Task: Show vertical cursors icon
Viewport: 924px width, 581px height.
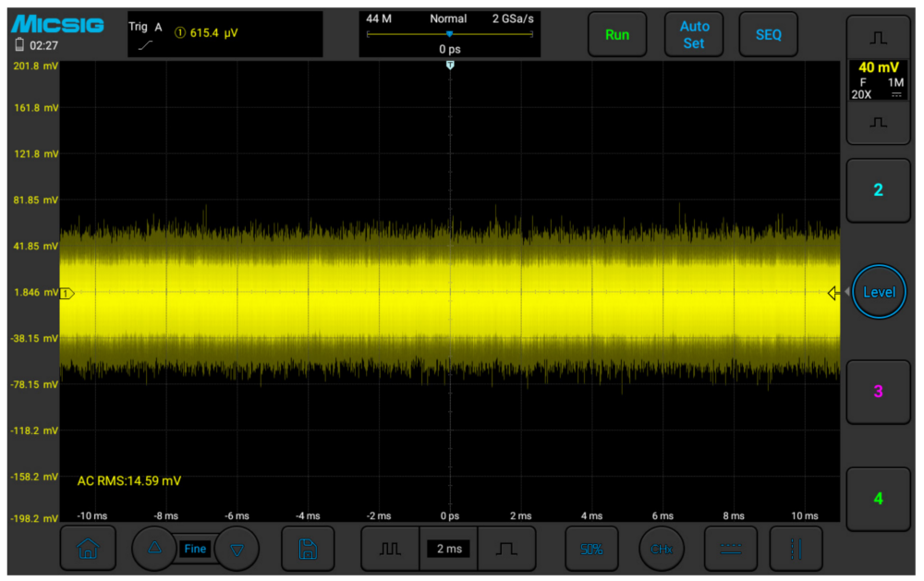Action: click(x=795, y=549)
